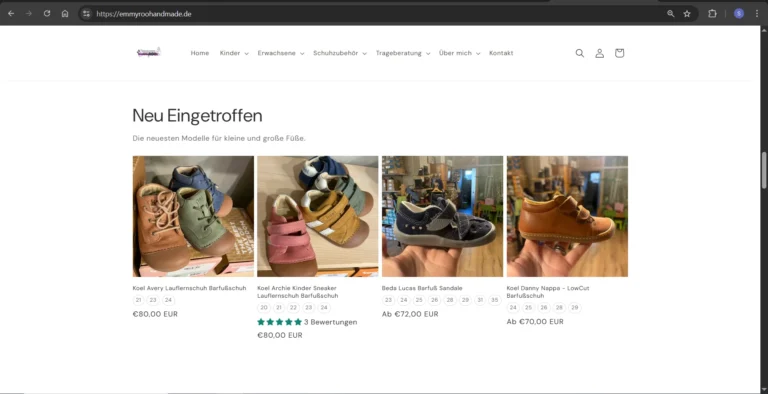Screen dimensions: 768x394
Task: Choose size 26 for Koel Danny Nappa
Action: click(x=544, y=308)
